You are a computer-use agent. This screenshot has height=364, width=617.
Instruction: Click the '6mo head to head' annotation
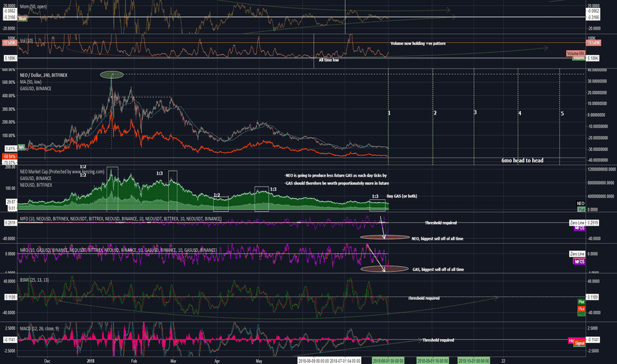(x=522, y=160)
